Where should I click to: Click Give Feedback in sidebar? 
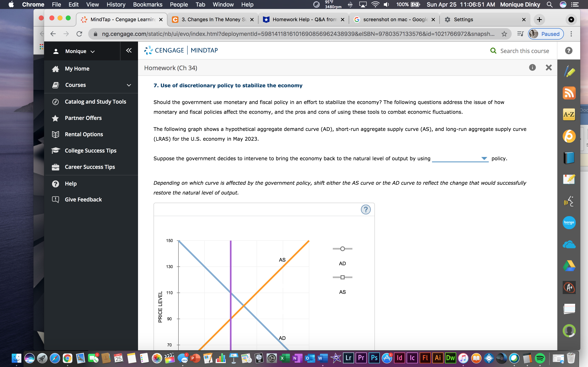[83, 200]
